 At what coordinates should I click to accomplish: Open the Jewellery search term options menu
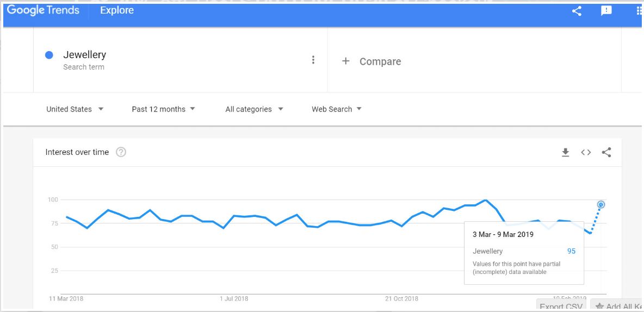point(313,60)
